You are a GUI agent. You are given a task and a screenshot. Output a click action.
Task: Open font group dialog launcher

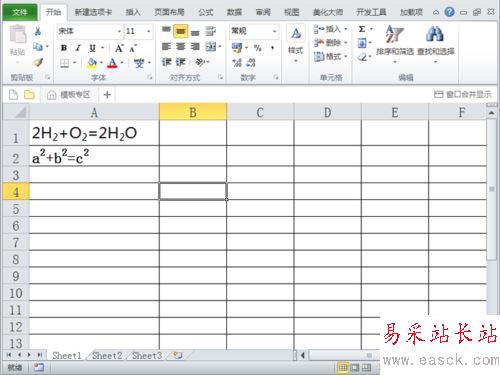pos(150,77)
